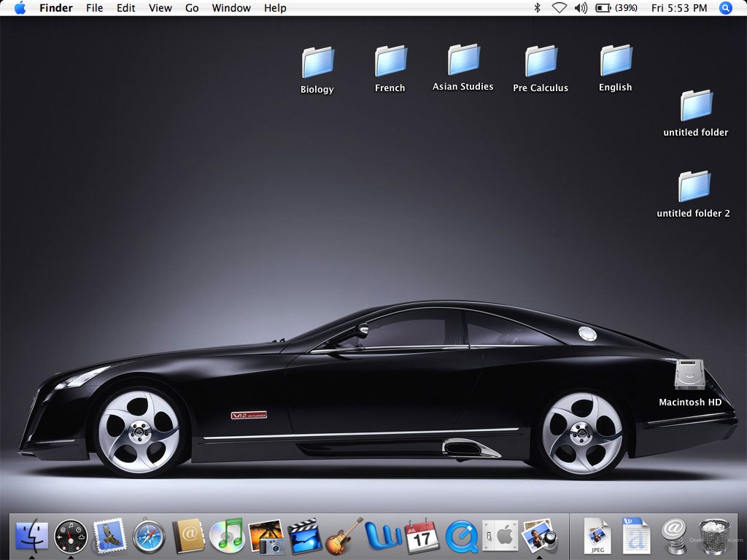The image size is (747, 560).
Task: Expand the Bluetooth status menu
Action: click(538, 8)
